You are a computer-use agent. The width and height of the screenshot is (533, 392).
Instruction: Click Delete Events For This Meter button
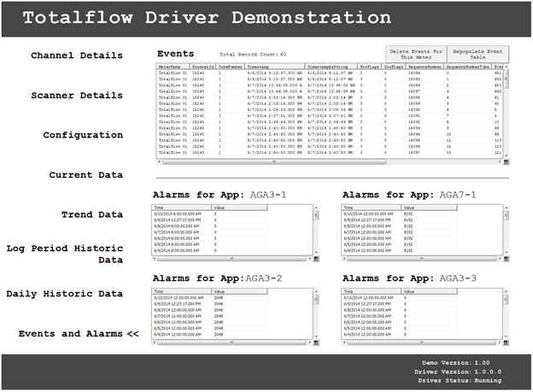click(x=416, y=55)
